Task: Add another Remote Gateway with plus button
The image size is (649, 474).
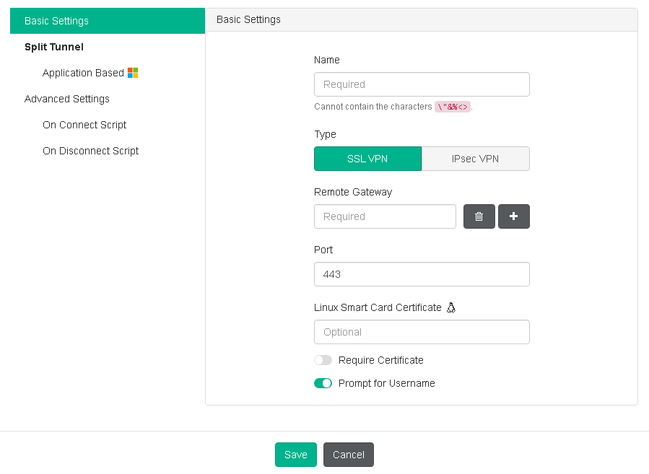Action: click(x=514, y=216)
